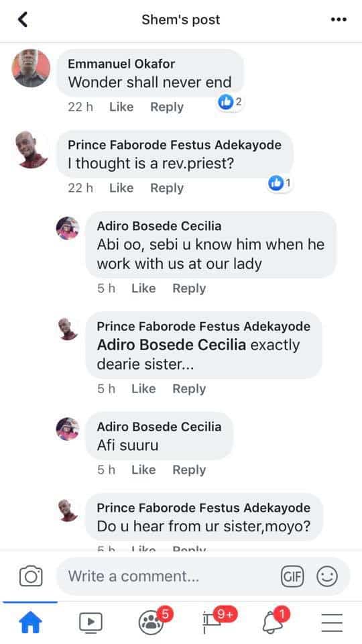Open the Home feed tab

(31, 623)
